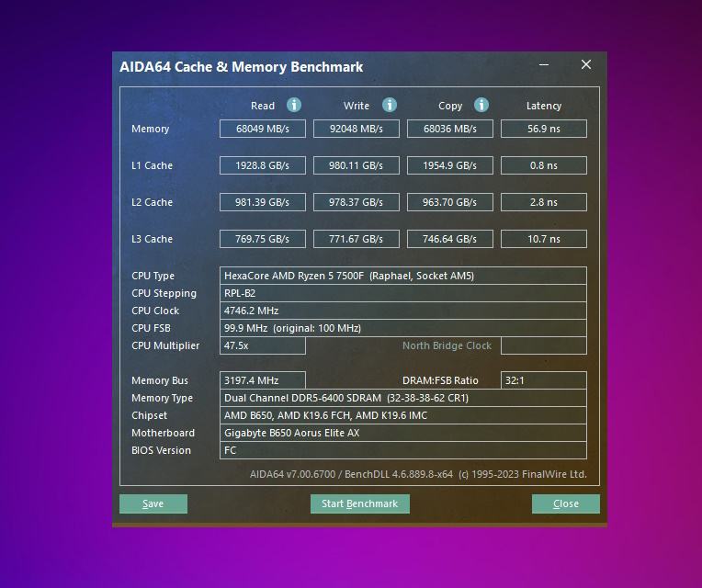Click the Copy column header text

coord(450,106)
